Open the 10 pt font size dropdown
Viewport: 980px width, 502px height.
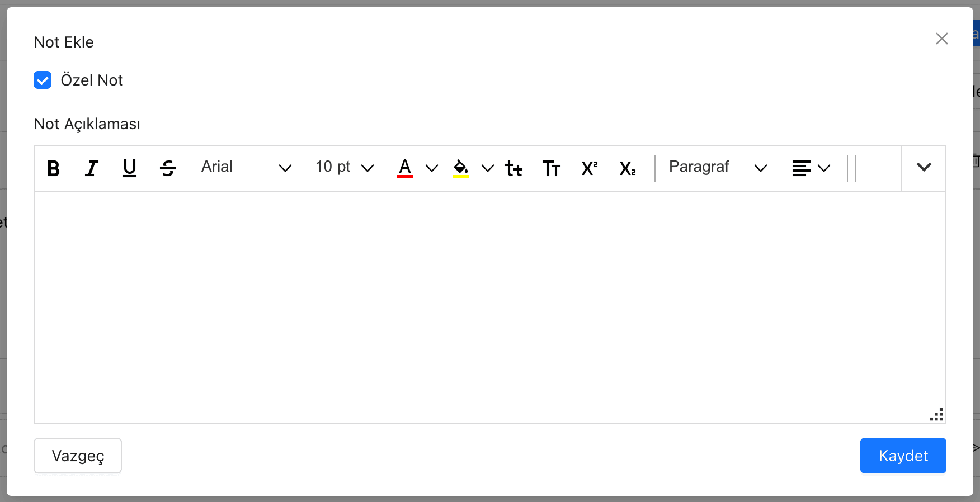pyautogui.click(x=345, y=167)
